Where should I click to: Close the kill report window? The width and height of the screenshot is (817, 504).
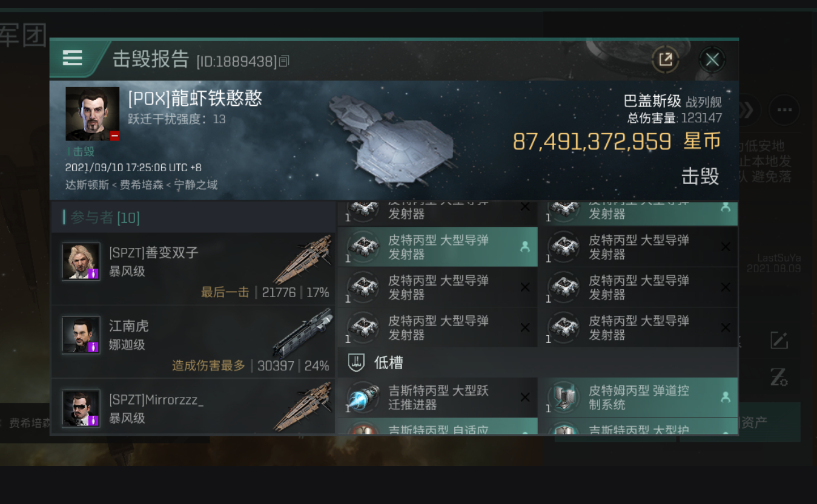pos(712,59)
